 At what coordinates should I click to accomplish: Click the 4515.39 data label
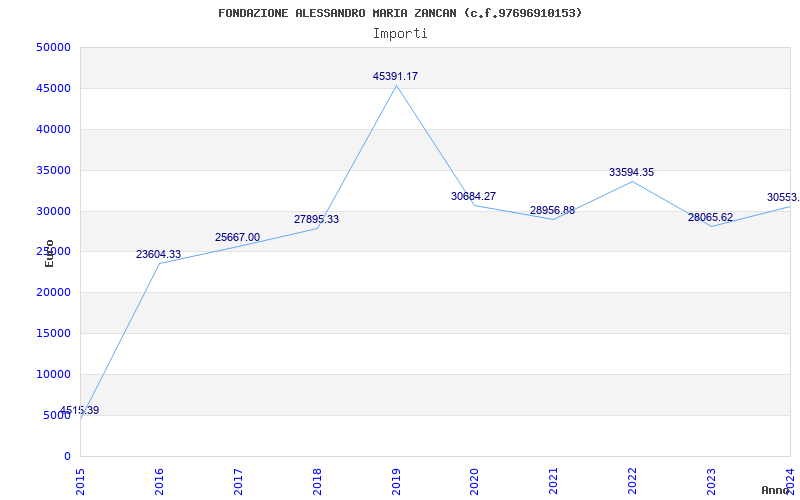80,410
